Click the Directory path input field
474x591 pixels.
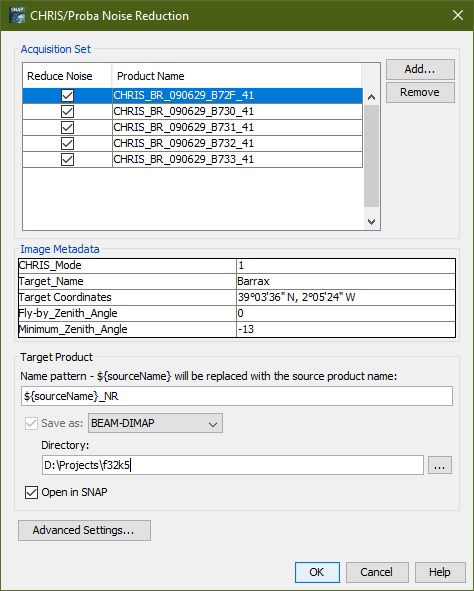click(x=233, y=465)
